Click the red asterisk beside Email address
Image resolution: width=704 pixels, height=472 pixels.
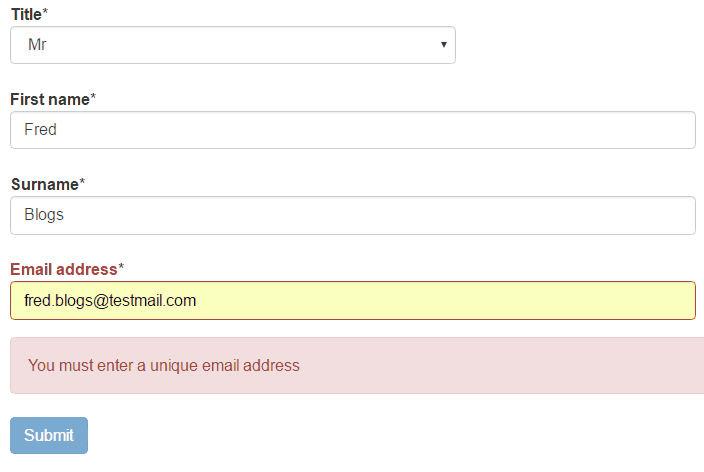[121, 268]
